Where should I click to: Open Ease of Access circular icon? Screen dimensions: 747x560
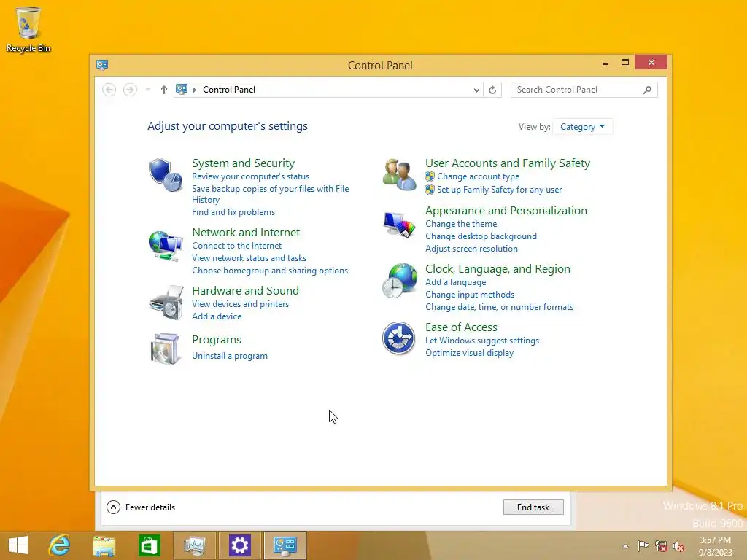[x=399, y=338]
